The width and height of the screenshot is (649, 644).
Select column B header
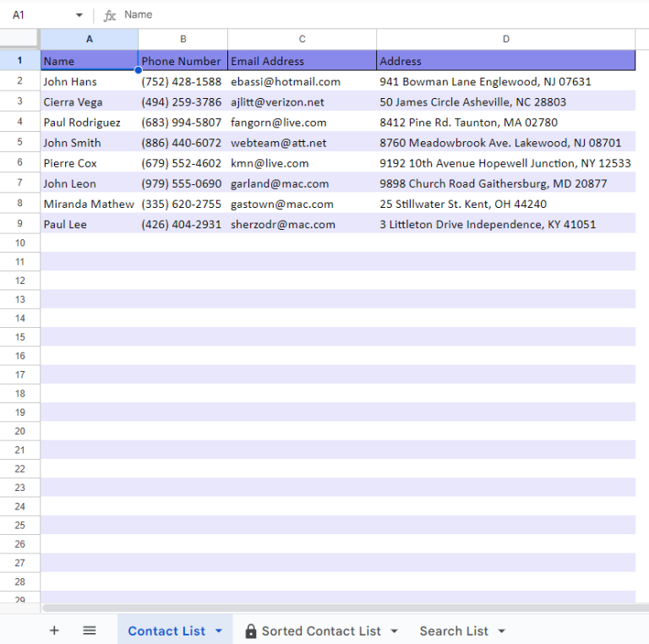(x=183, y=40)
